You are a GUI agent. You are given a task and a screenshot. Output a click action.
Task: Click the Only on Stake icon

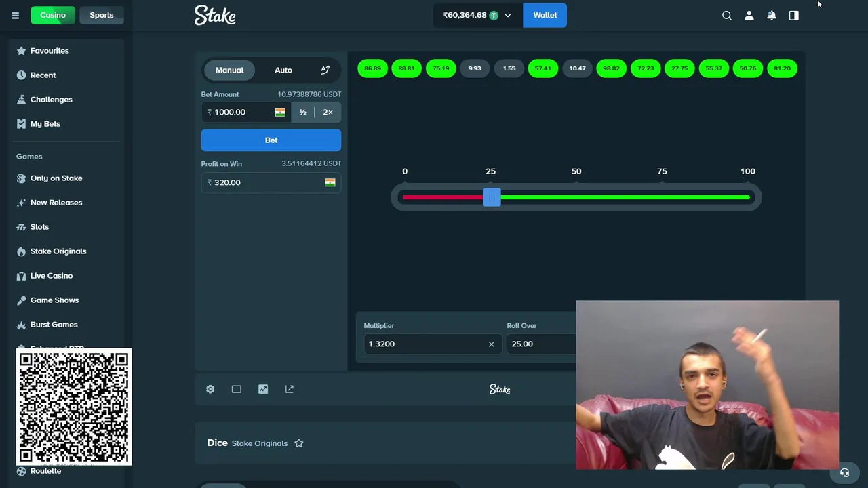click(21, 178)
